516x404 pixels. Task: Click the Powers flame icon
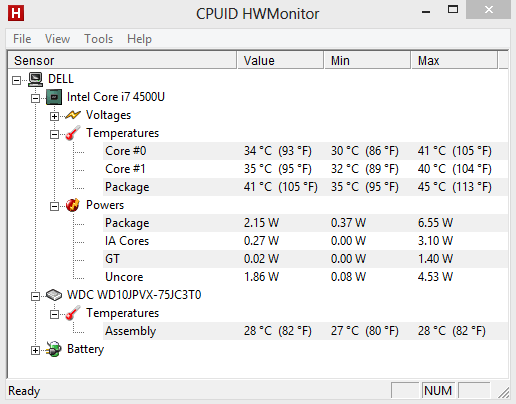tap(73, 205)
